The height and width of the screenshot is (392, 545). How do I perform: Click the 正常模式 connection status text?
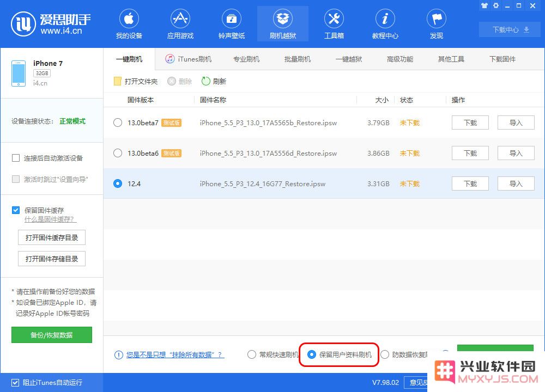72,121
